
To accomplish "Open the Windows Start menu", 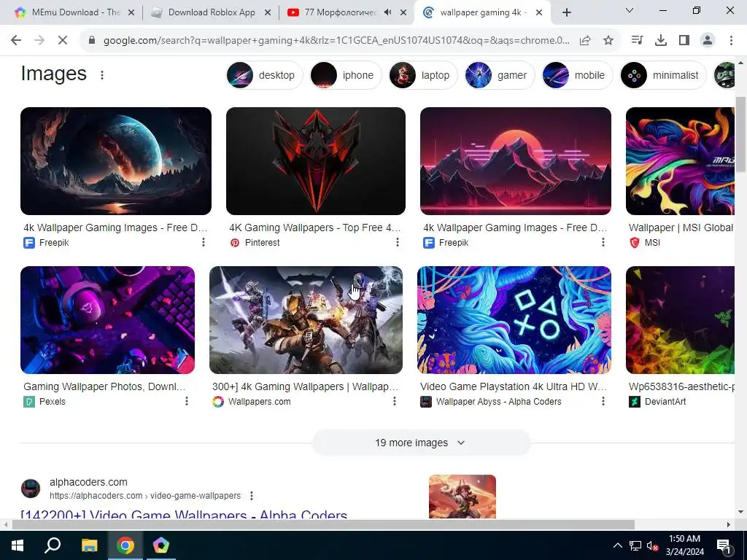I will point(17,545).
